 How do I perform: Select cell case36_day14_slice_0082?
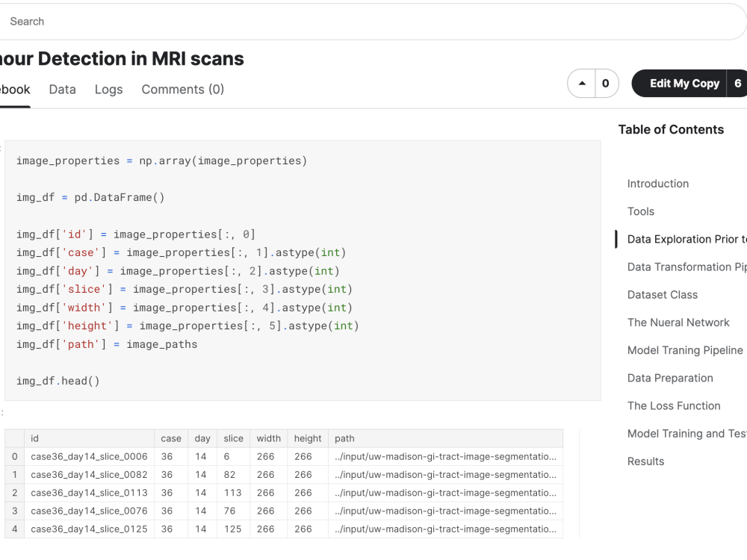tap(89, 475)
